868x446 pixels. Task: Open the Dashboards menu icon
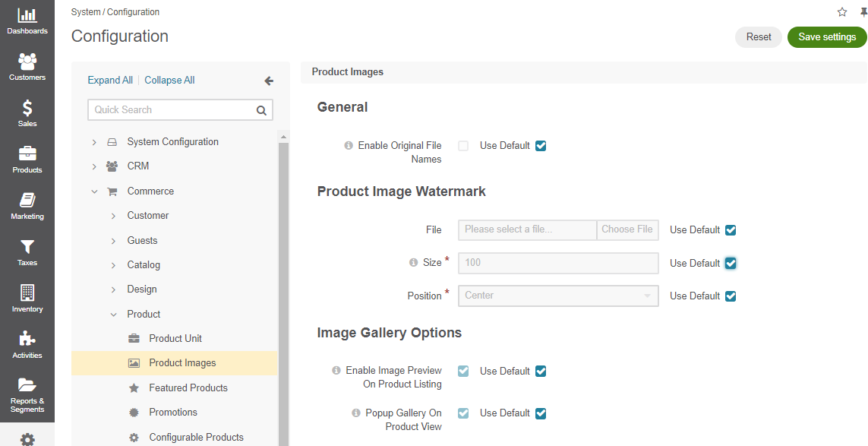coord(27,15)
